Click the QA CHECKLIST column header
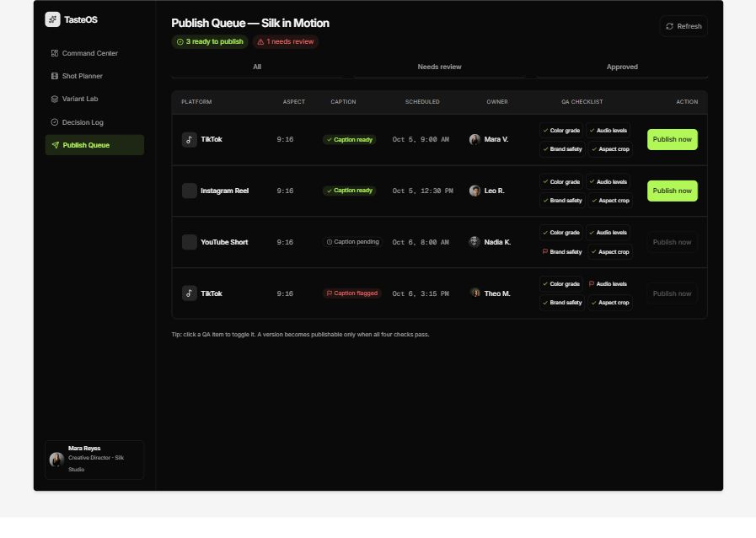This screenshot has height=538, width=756. coord(582,102)
